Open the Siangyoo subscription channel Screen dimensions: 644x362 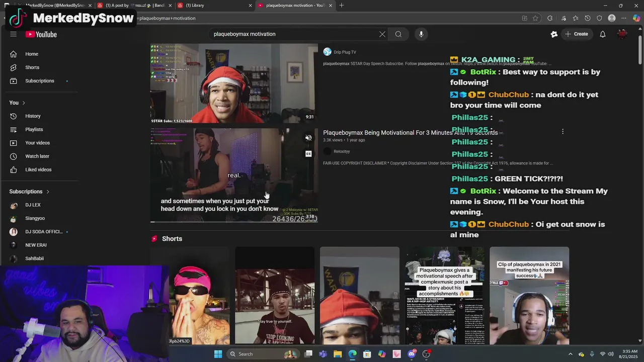click(35, 218)
